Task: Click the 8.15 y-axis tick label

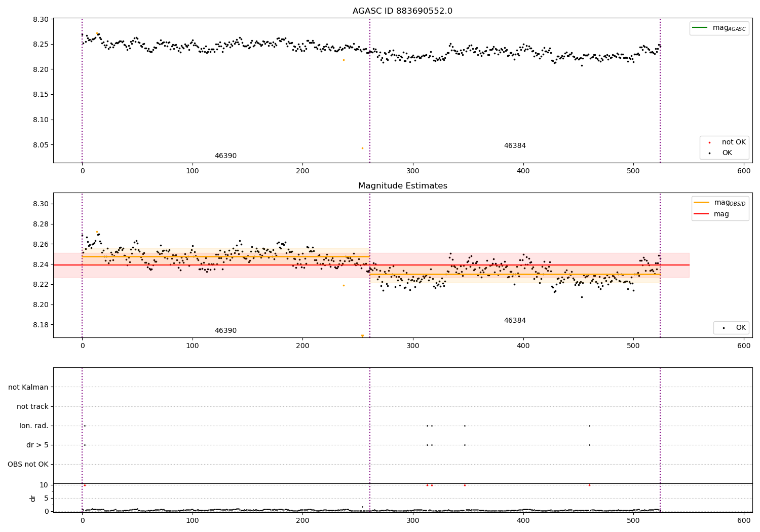Action: tap(41, 95)
